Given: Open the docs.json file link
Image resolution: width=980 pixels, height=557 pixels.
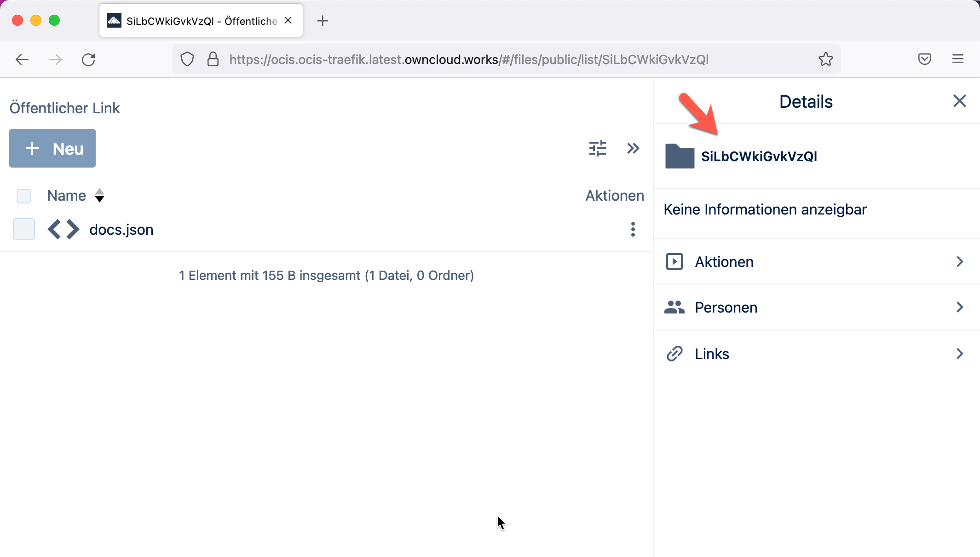Looking at the screenshot, I should 121,229.
